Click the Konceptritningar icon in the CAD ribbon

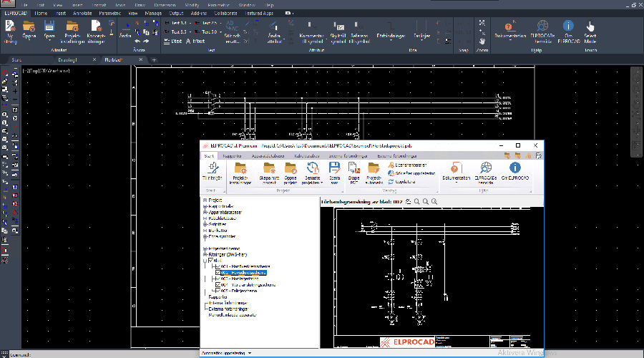click(96, 26)
